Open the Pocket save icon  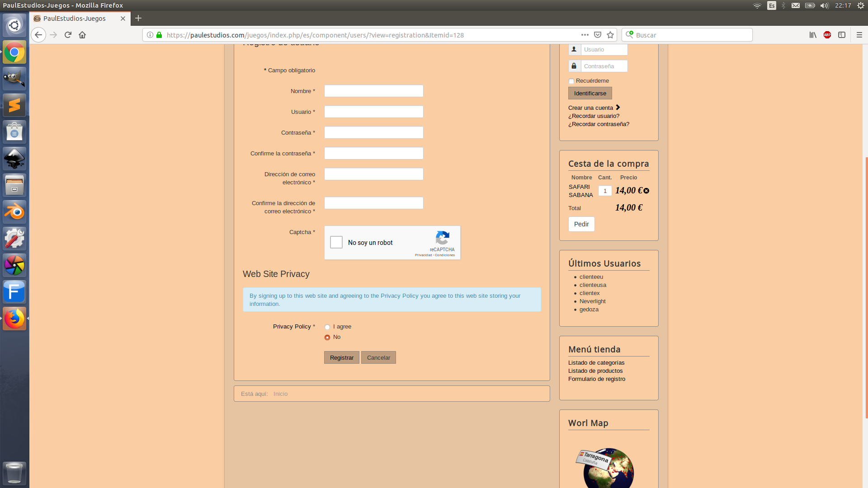pos(598,35)
